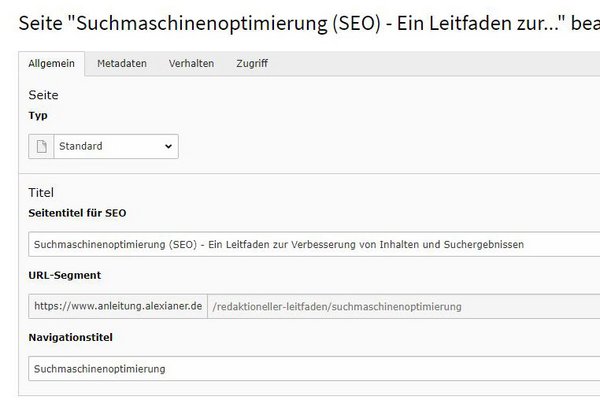Open the Typ dropdown showing Standard
The height and width of the screenshot is (400, 600).
(116, 146)
